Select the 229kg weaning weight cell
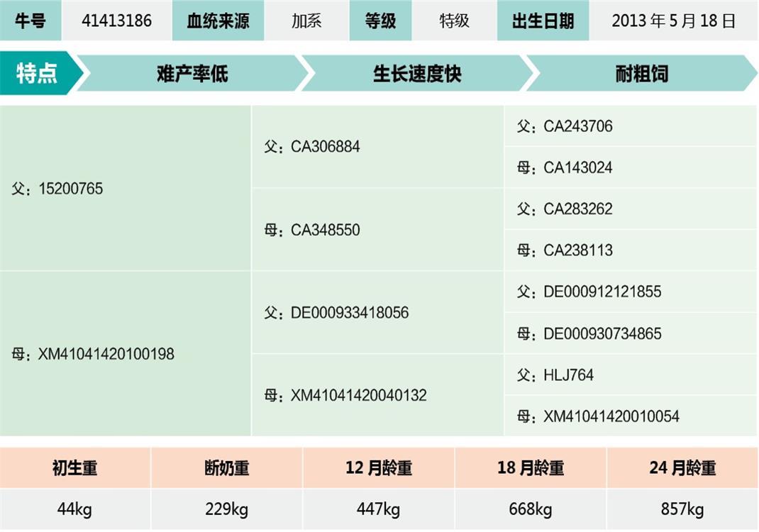Image resolution: width=759 pixels, height=532 pixels. [226, 509]
